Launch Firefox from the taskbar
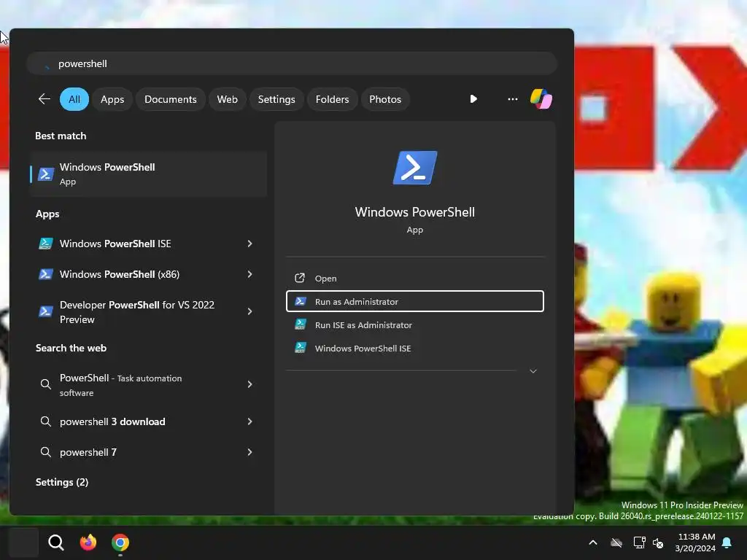The width and height of the screenshot is (747, 560). [88, 542]
